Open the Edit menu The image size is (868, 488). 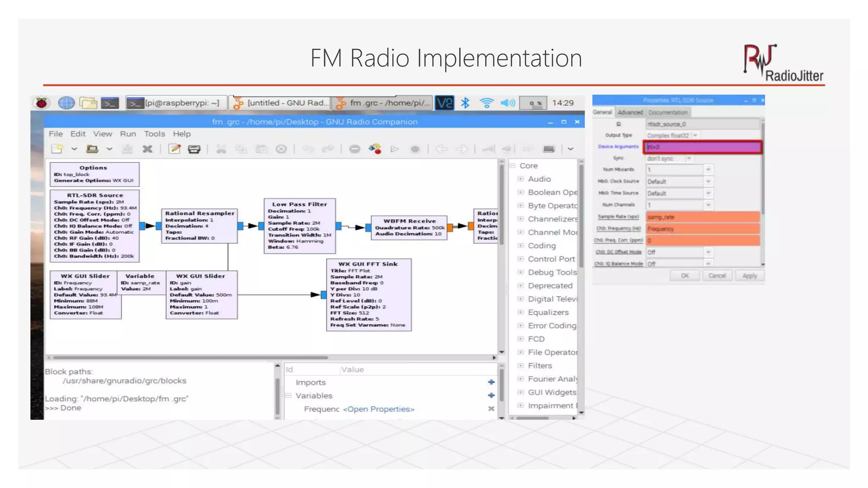click(x=78, y=134)
